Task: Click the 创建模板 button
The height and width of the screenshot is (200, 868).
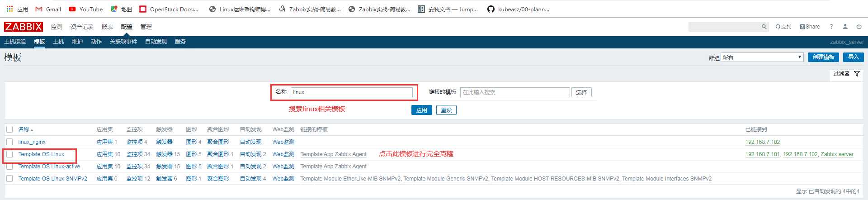Action: coord(823,57)
